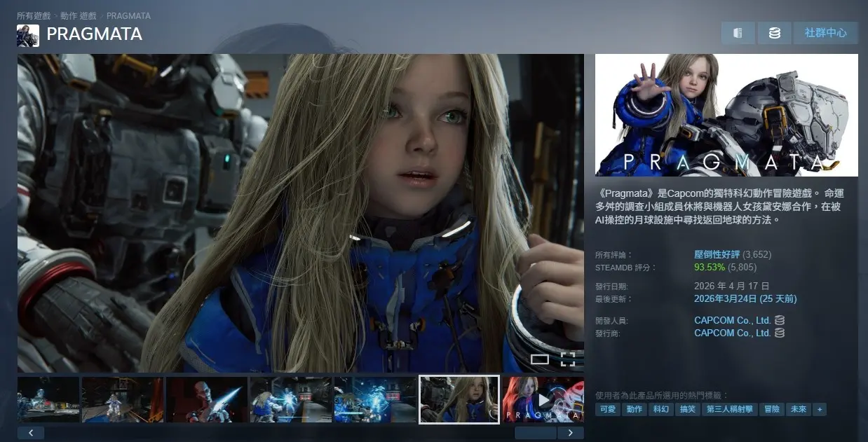
Task: Click the PRAGMATA game icon beside the title
Action: pyautogui.click(x=28, y=35)
